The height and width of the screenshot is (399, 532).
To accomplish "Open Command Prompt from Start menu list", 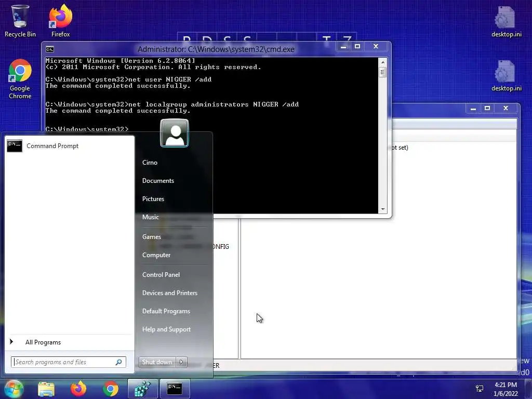I will 70,146.
